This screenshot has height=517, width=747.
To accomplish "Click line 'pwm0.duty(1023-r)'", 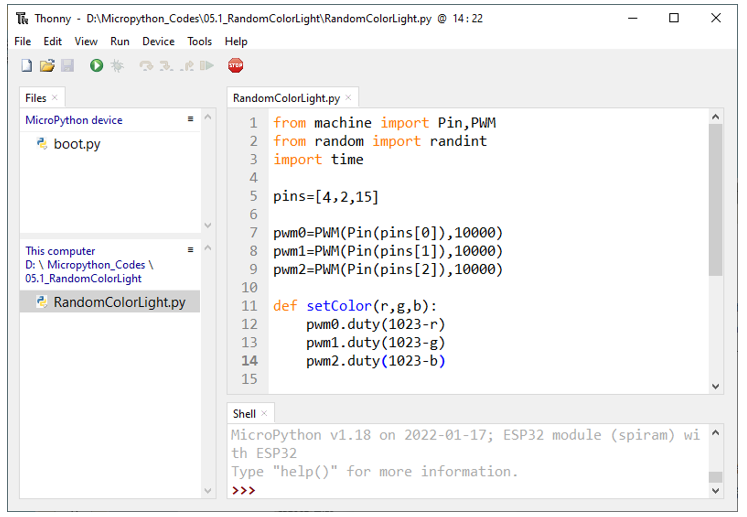I will pos(376,324).
